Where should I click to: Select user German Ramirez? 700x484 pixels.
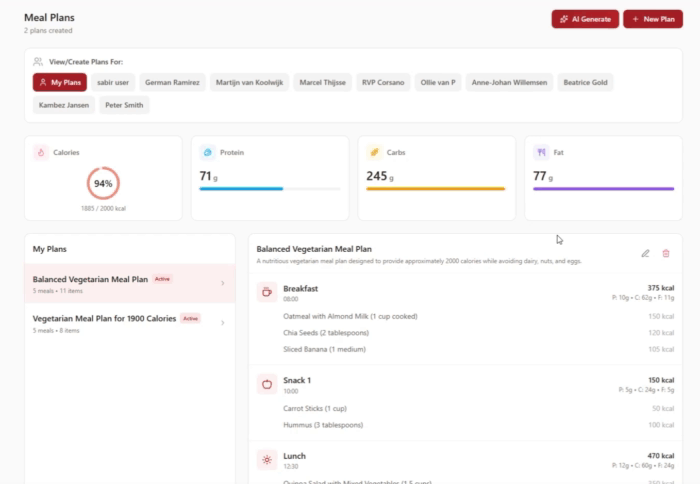[x=171, y=82]
